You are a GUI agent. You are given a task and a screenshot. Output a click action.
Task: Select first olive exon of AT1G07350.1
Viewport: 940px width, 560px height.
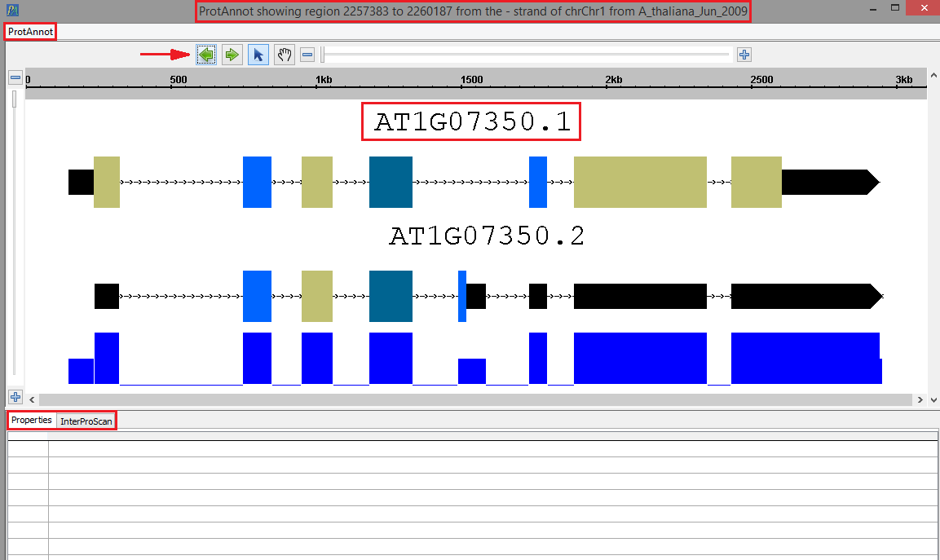coord(107,183)
